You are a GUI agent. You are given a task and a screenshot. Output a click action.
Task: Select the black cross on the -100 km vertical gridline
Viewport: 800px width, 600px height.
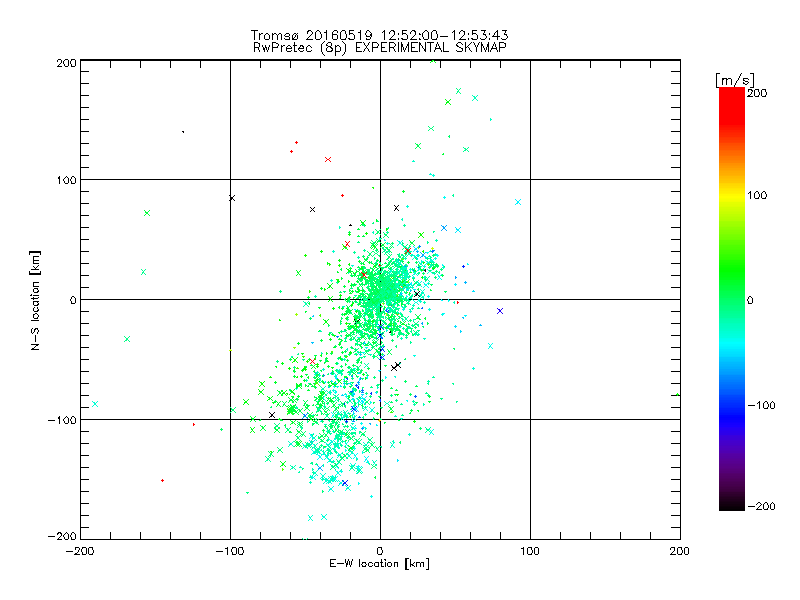tap(232, 198)
